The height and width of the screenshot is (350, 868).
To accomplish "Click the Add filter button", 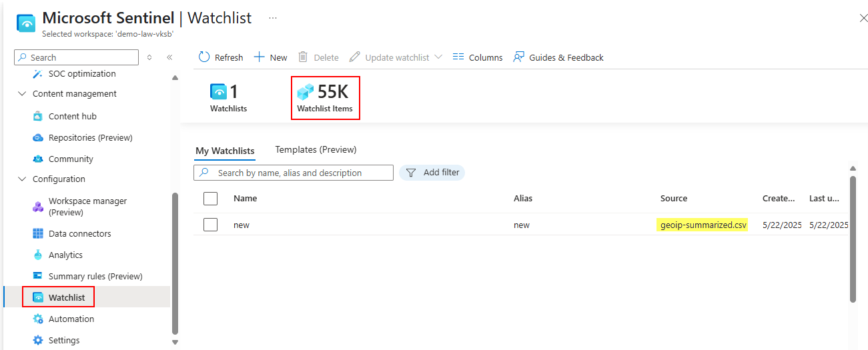I will pyautogui.click(x=432, y=172).
